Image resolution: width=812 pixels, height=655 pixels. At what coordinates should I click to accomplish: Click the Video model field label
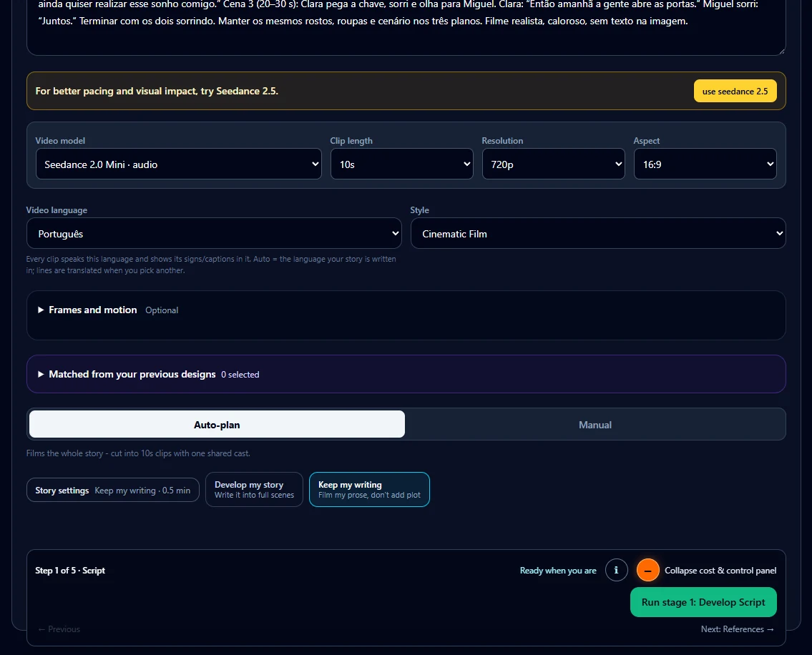(x=60, y=140)
